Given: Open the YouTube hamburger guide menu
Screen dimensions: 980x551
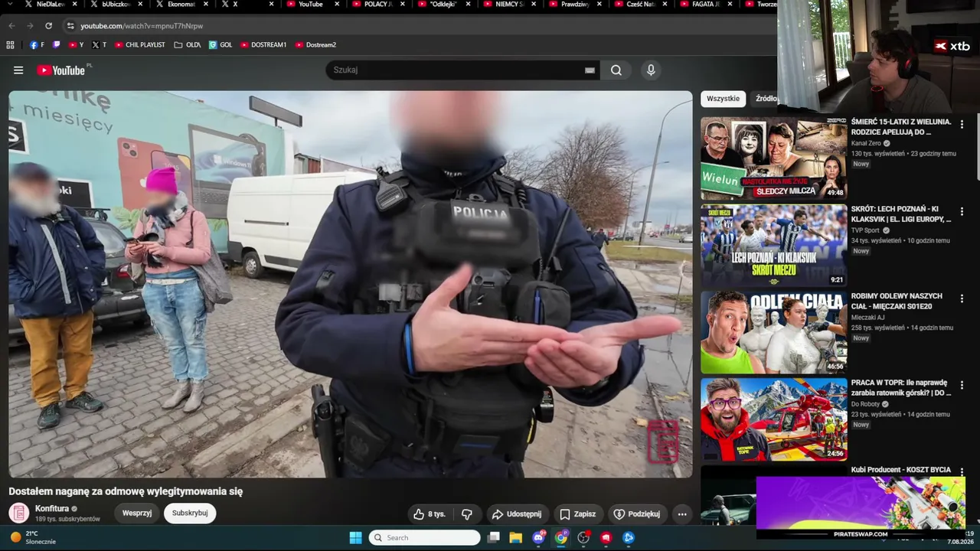Looking at the screenshot, I should [x=18, y=70].
